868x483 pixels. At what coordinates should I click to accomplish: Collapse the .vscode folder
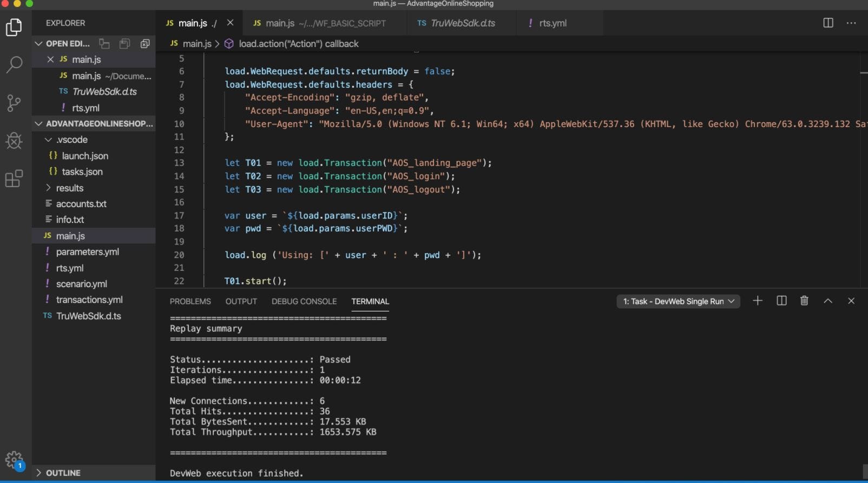click(x=71, y=140)
